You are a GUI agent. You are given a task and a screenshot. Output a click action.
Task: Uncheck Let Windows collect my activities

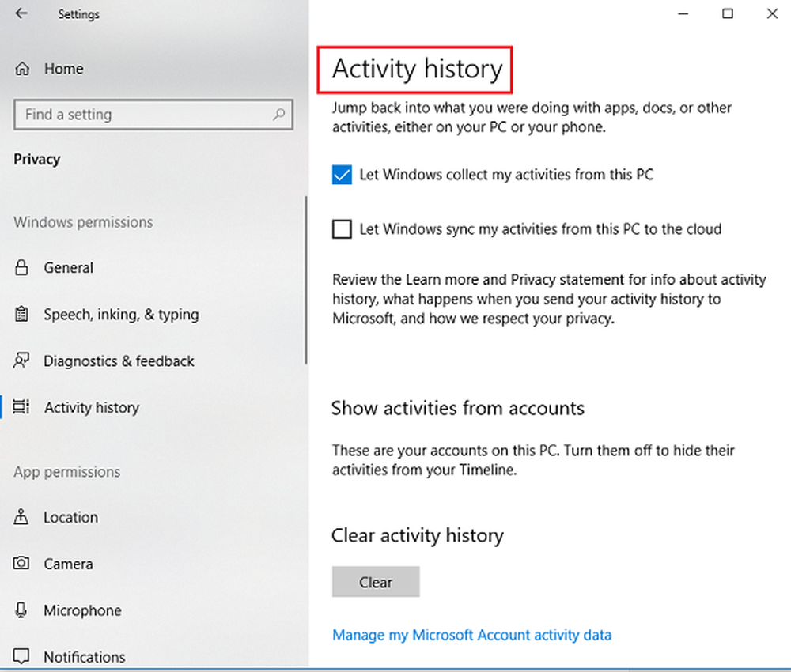[342, 175]
